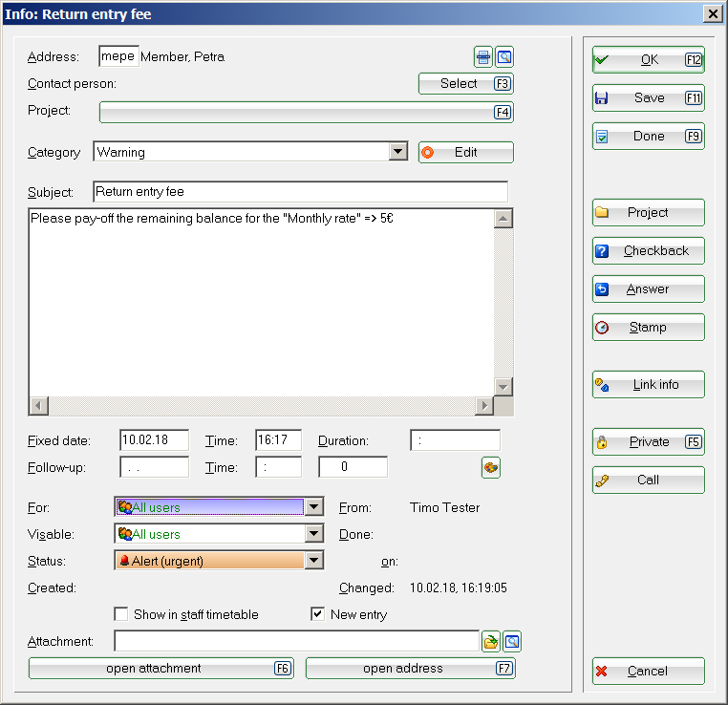The width and height of the screenshot is (728, 705).
Task: Open the color palette picker icon
Action: [491, 467]
